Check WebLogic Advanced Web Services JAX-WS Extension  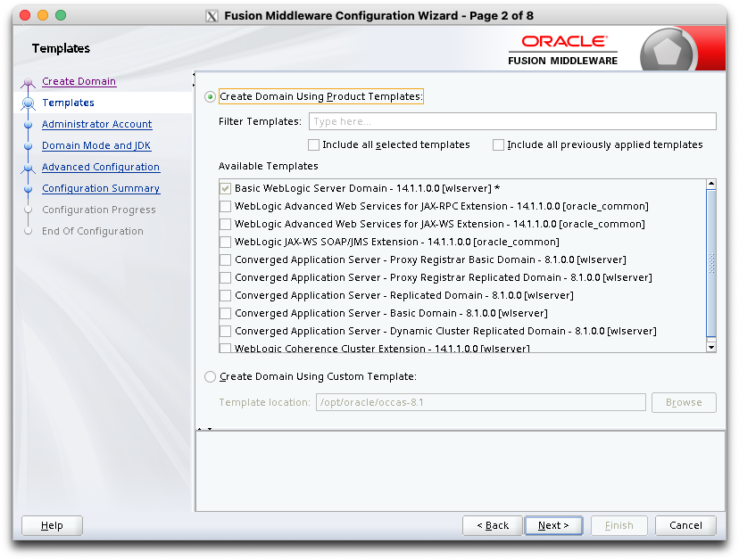pos(225,224)
